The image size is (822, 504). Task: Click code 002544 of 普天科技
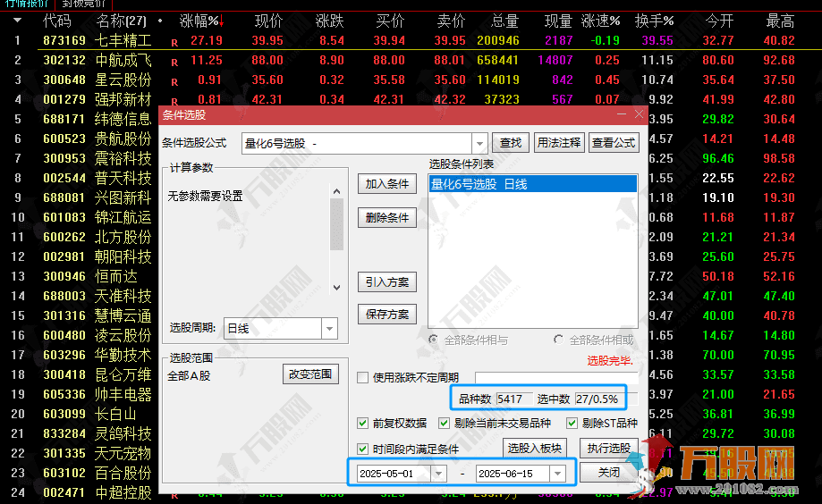[x=64, y=178]
